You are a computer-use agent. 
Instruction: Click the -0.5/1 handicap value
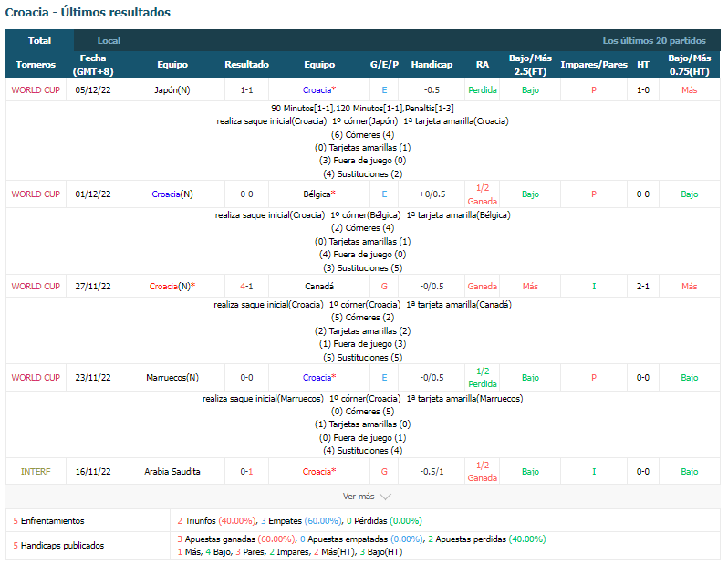pos(432,471)
